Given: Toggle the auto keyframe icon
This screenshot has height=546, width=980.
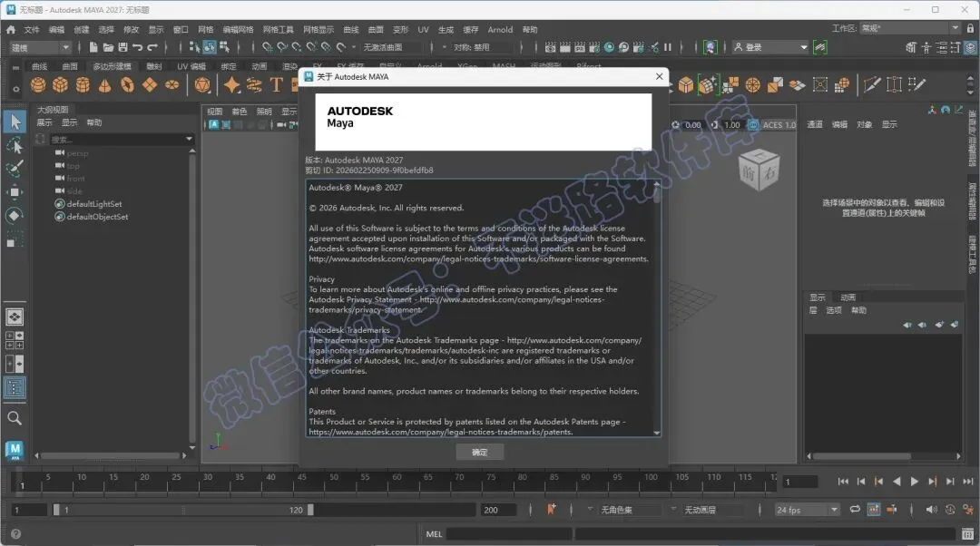Looking at the screenshot, I should tap(950, 510).
